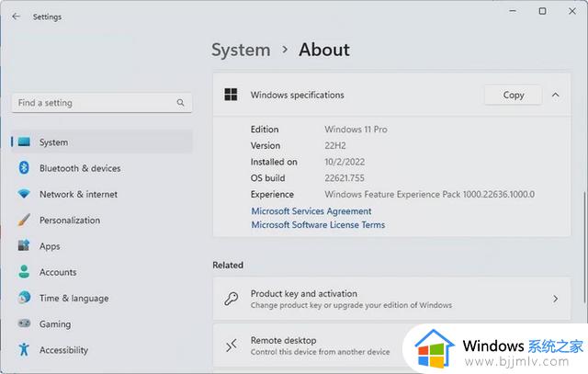Click the Version label
The width and height of the screenshot is (588, 374).
coord(266,145)
